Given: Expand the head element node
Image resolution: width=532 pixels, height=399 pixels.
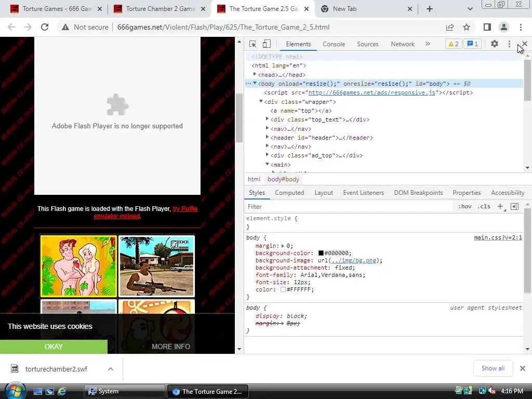Looking at the screenshot, I should (255, 74).
